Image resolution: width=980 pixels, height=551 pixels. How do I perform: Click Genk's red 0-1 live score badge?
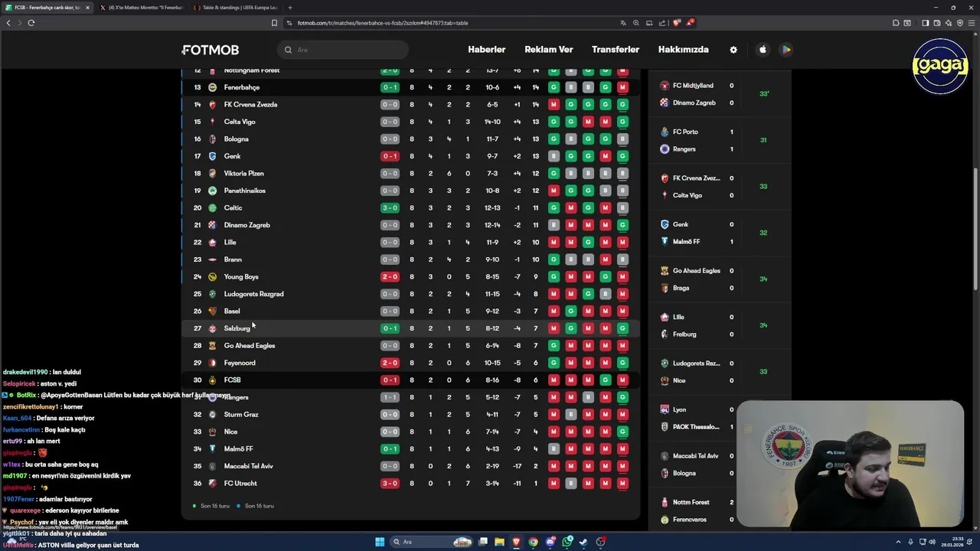pos(390,156)
